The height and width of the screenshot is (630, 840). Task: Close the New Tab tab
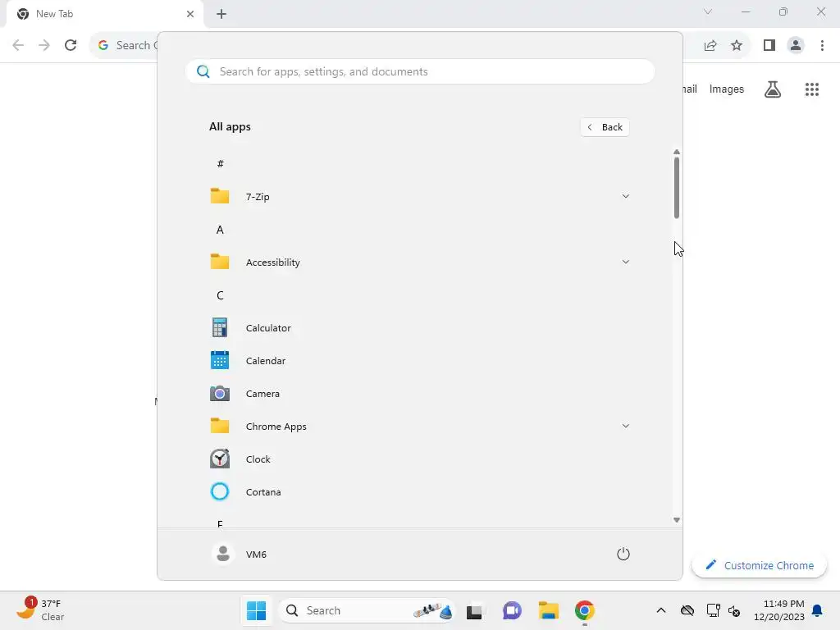190,14
